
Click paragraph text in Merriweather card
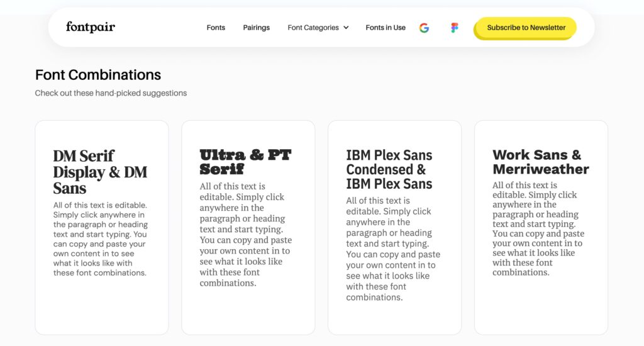pyautogui.click(x=538, y=228)
